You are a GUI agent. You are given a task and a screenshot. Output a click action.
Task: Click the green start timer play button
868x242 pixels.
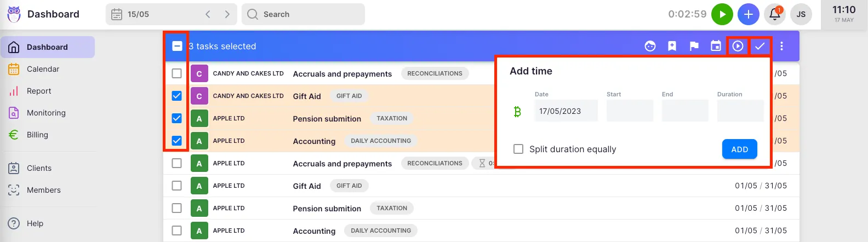722,14
